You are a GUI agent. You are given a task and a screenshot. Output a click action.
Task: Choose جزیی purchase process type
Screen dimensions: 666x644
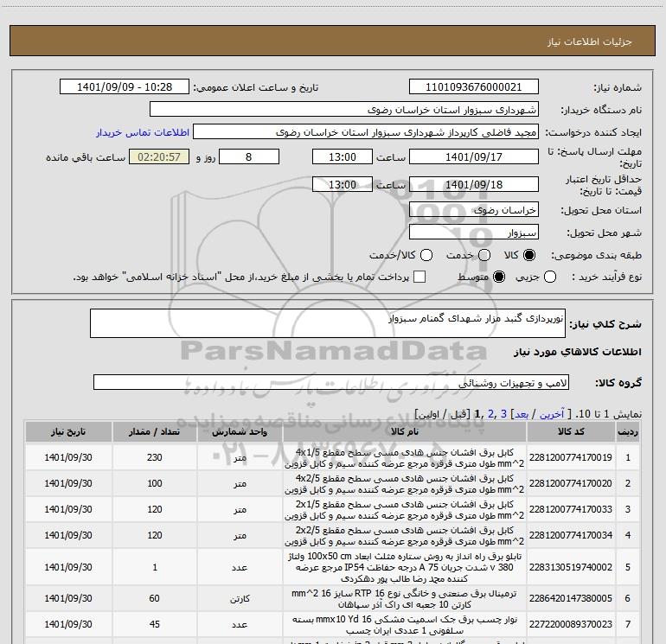(550, 277)
